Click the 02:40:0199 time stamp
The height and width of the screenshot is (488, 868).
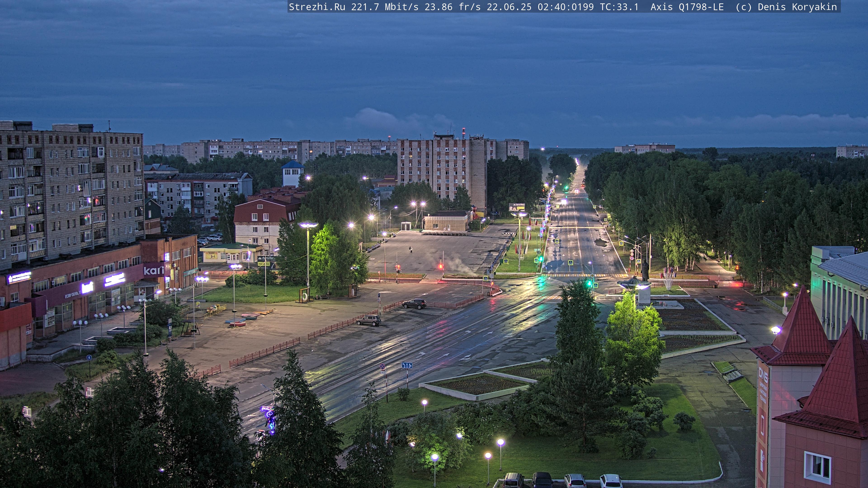566,7
